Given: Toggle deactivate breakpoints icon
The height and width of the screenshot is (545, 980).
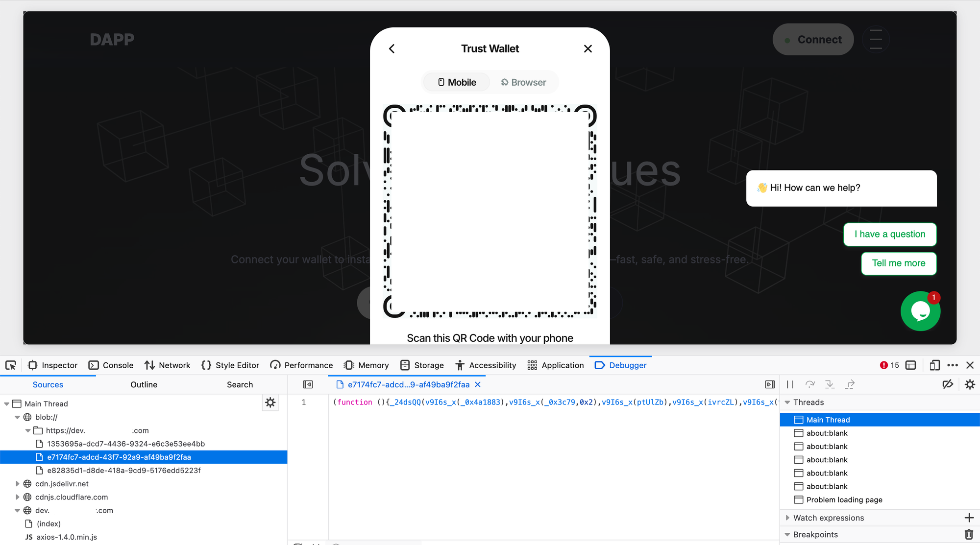Looking at the screenshot, I should (x=948, y=385).
